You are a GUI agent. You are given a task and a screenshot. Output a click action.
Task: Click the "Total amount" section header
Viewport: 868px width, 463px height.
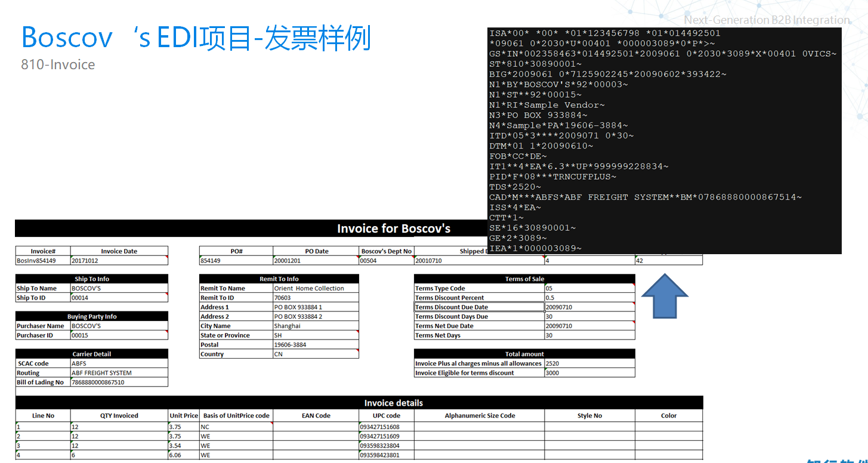click(x=524, y=354)
